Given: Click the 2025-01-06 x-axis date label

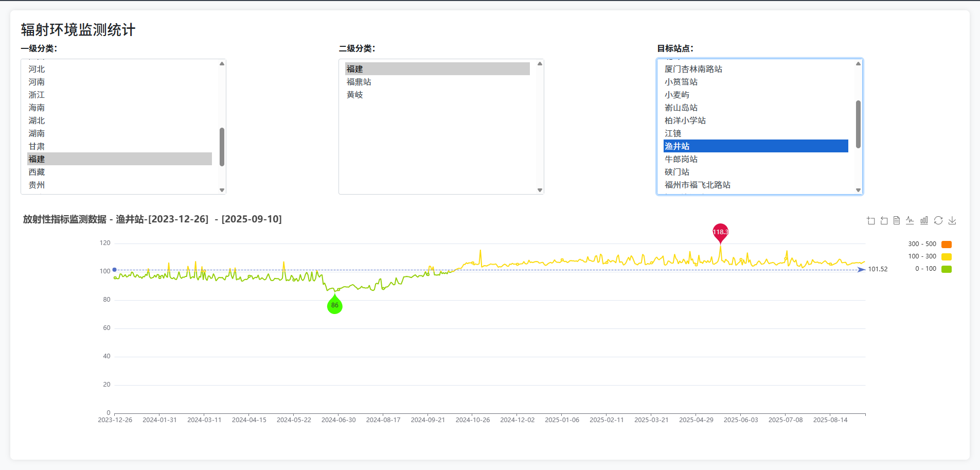Looking at the screenshot, I should click(562, 420).
